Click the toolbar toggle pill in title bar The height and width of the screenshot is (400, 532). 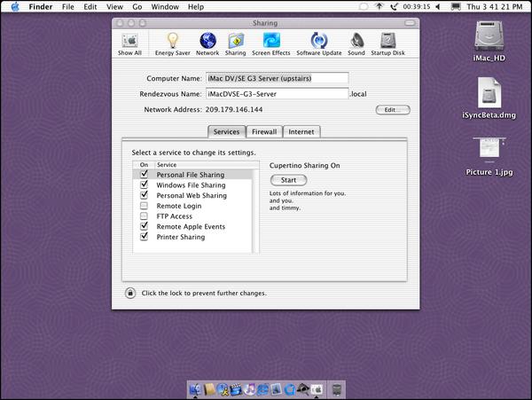pyautogui.click(x=410, y=23)
